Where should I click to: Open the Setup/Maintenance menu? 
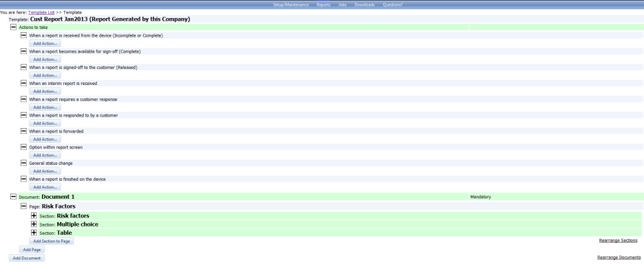291,5
